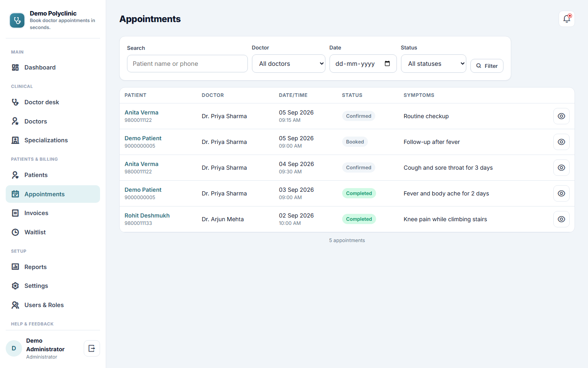Click 'Knee pain while climbing stairs' text
This screenshot has height=368, width=588.
pos(445,219)
